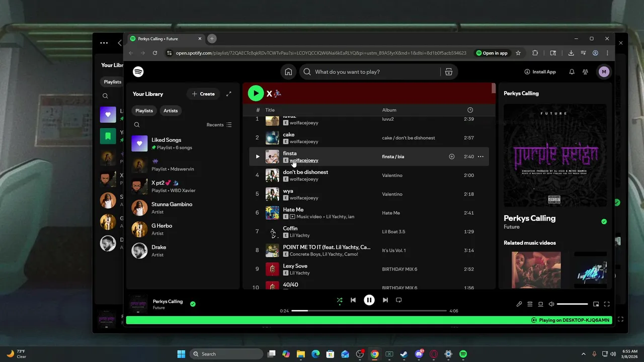Click the song progress bar
The height and width of the screenshot is (362, 644).
point(369,311)
